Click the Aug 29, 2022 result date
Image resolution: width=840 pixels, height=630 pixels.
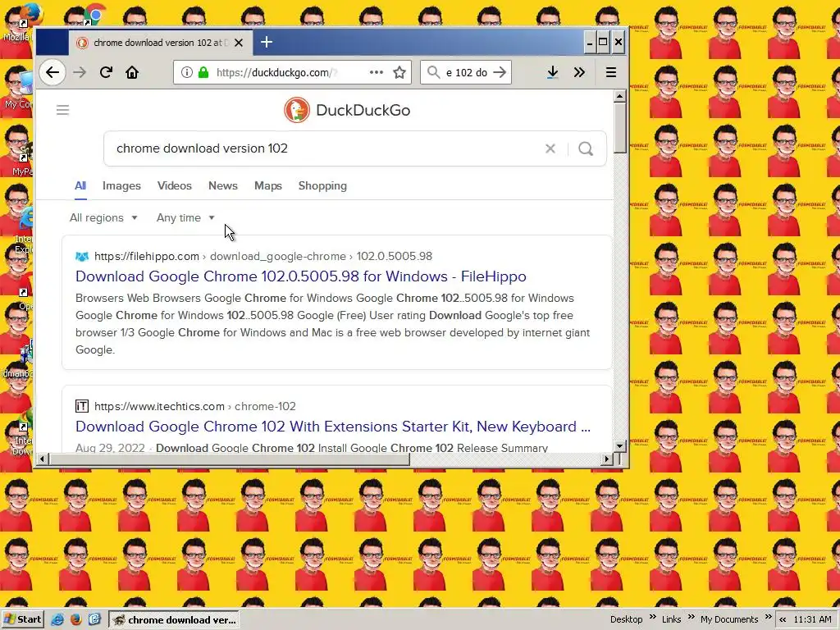111,448
